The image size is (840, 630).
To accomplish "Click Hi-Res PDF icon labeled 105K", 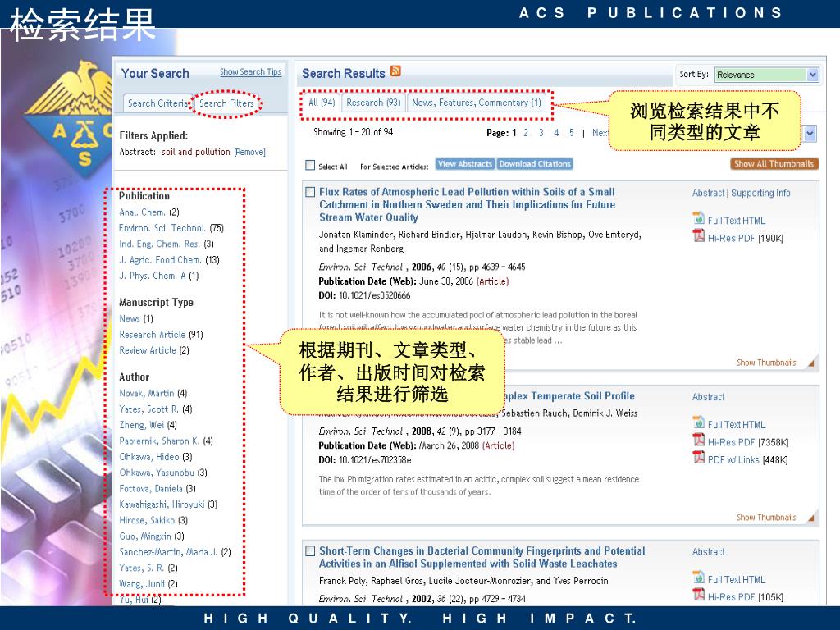I will pos(699,595).
